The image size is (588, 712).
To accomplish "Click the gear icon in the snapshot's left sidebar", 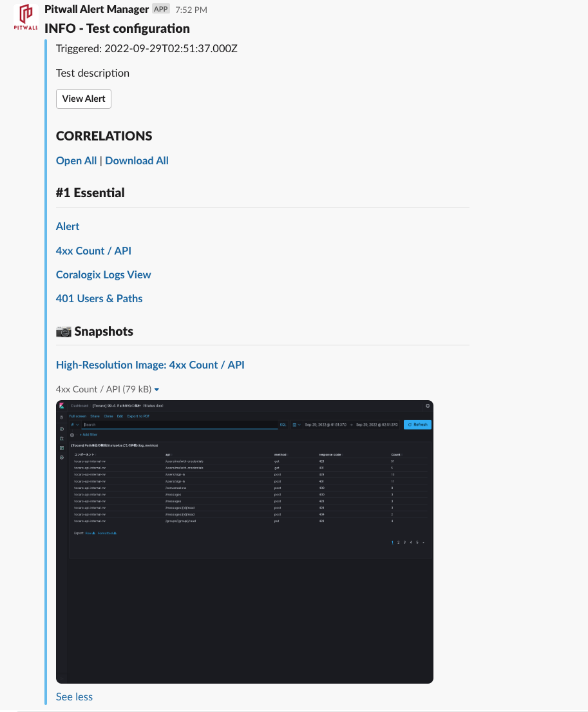I will point(62,457).
